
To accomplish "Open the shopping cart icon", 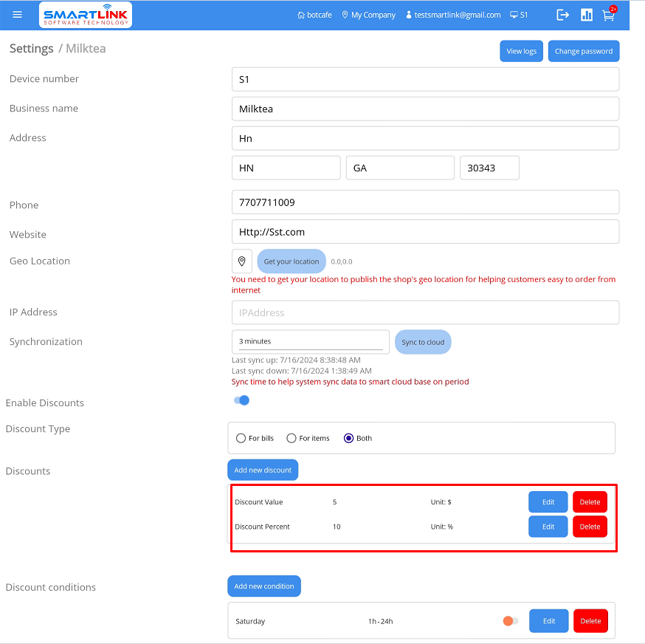I will click(x=608, y=15).
